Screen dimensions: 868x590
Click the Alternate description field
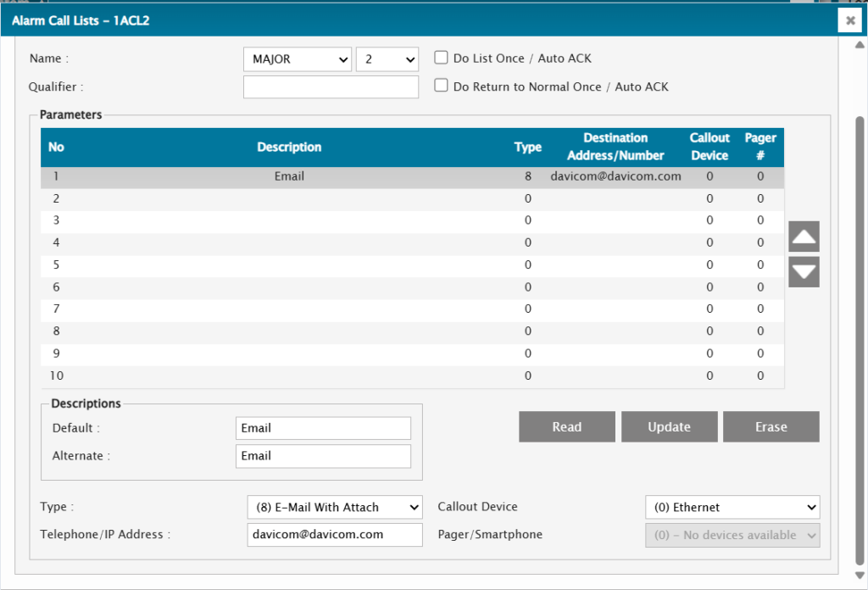pos(323,456)
